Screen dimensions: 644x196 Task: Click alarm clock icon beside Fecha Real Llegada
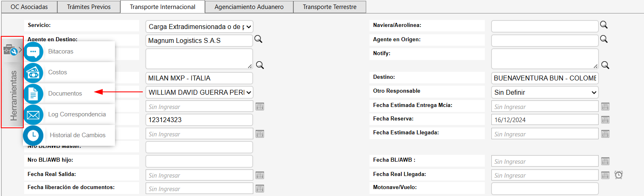pos(619,175)
